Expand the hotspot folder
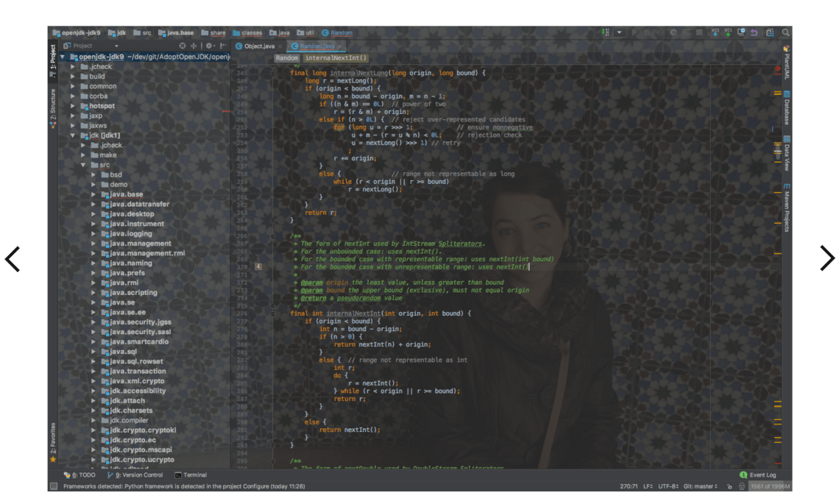Viewport: 839px width, 504px height. 74,106
